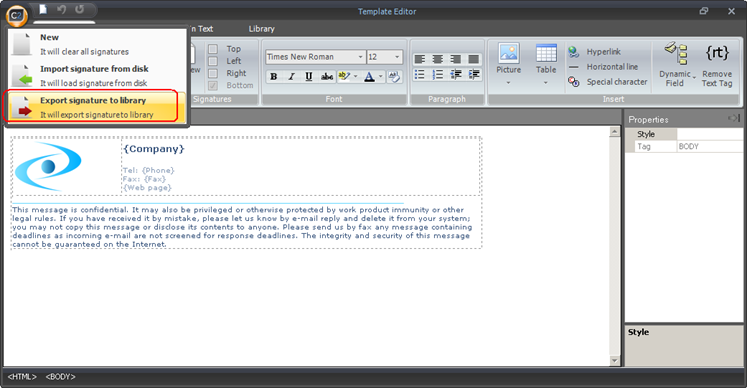Align paragraph left

pos(420,59)
